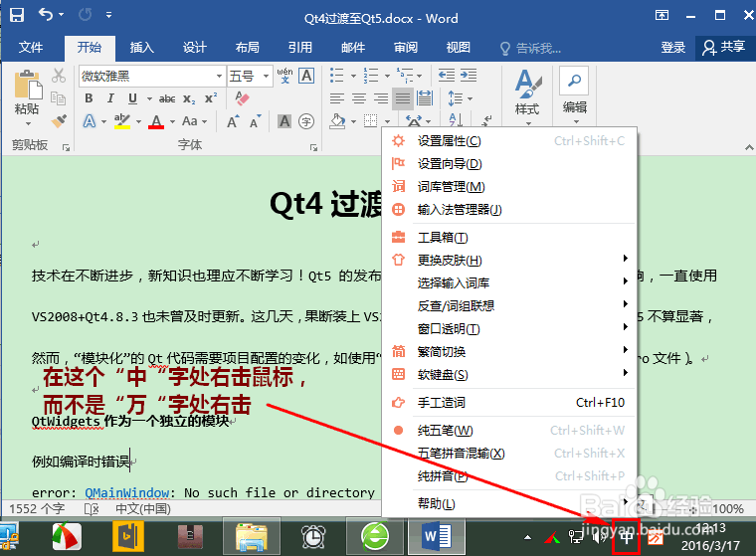Screen dimensions: 756x556
Task: Select 五笔拼音混输(X) input mode
Action: pos(509,454)
